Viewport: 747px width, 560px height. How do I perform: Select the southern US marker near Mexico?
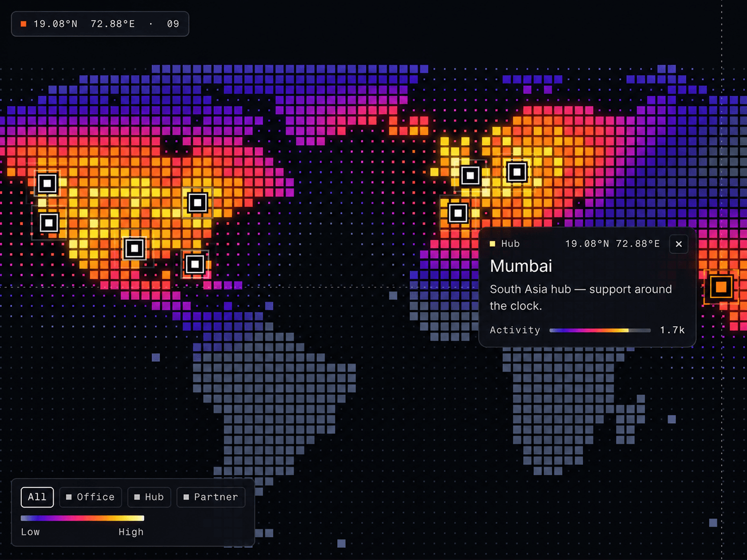click(134, 248)
